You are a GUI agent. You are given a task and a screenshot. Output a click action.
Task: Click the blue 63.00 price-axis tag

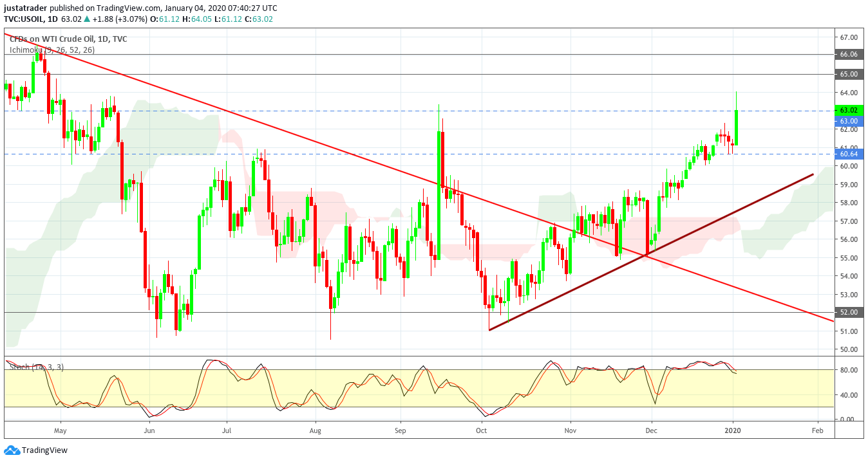click(849, 120)
